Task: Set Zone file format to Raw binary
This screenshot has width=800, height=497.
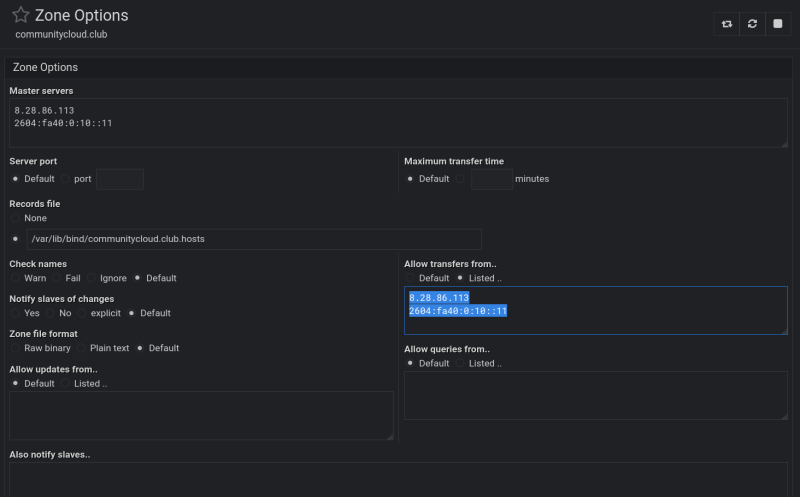Action: click(x=15, y=348)
